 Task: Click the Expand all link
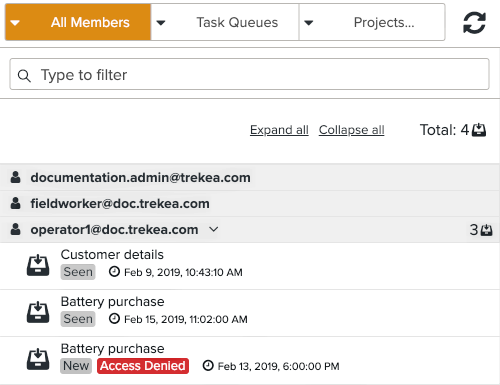pyautogui.click(x=279, y=130)
